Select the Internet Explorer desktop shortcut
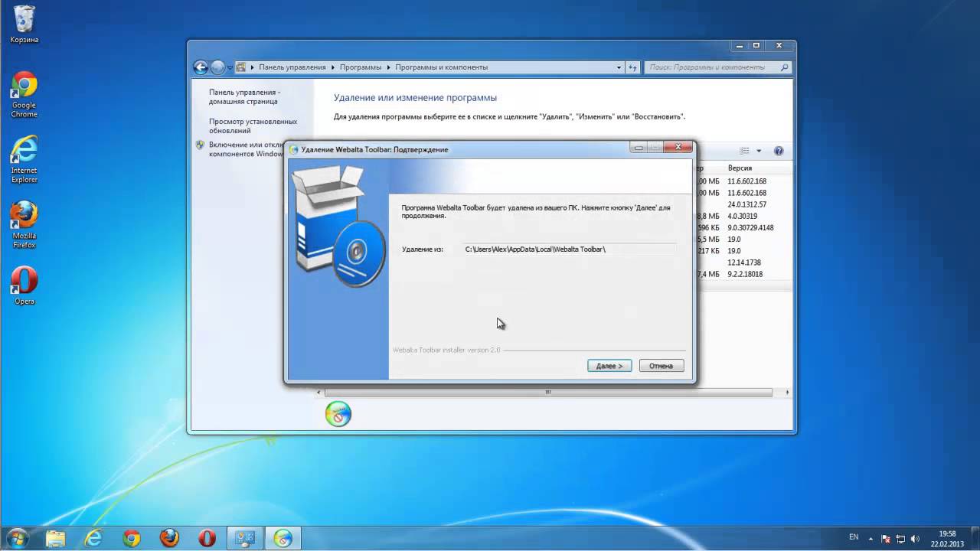The height and width of the screenshot is (551, 980). (x=24, y=159)
